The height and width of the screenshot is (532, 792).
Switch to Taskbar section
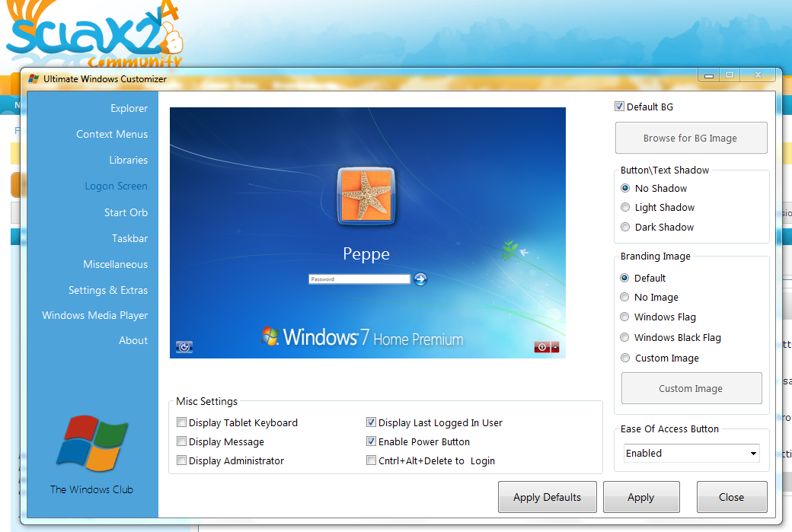click(129, 238)
